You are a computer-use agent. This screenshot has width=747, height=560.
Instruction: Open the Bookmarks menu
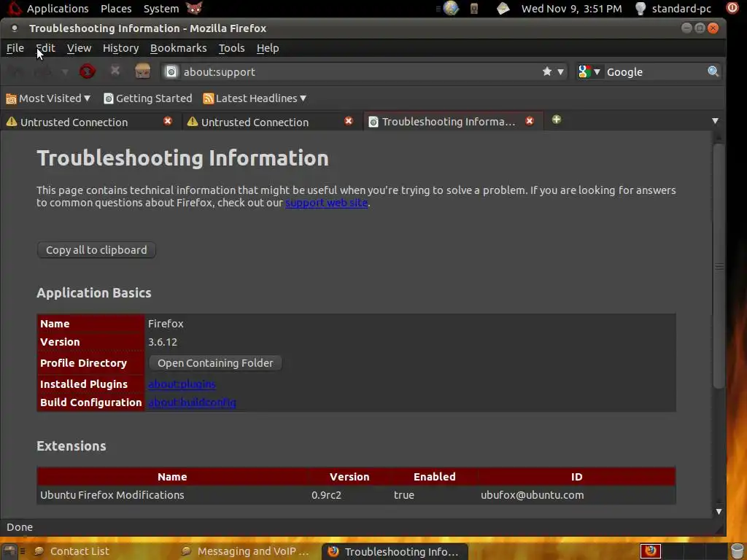click(x=178, y=48)
